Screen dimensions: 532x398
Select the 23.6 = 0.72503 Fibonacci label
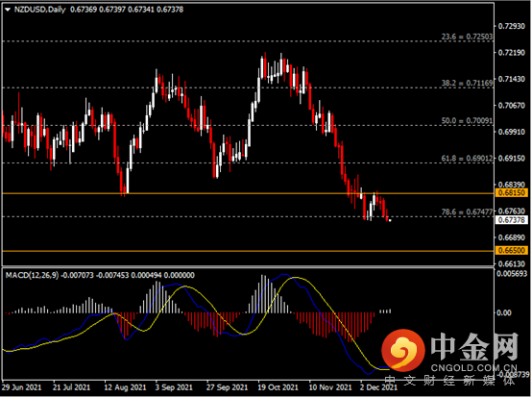[x=467, y=37]
